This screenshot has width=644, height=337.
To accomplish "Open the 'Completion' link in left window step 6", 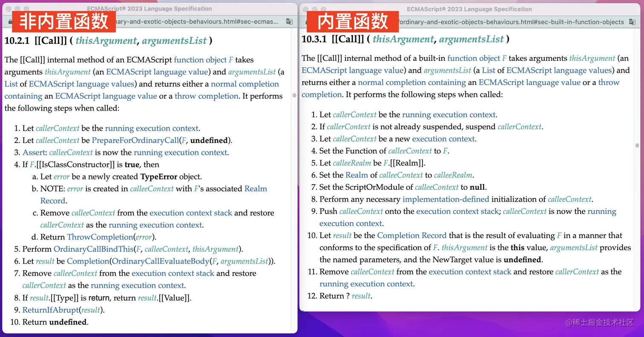I will click(x=88, y=261).
